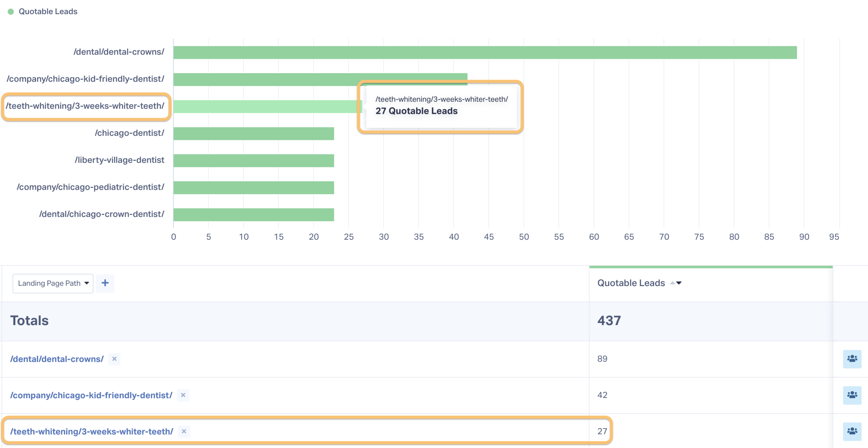Image resolution: width=868 pixels, height=448 pixels.
Task: Click the value 27 in the table
Action: [602, 431]
